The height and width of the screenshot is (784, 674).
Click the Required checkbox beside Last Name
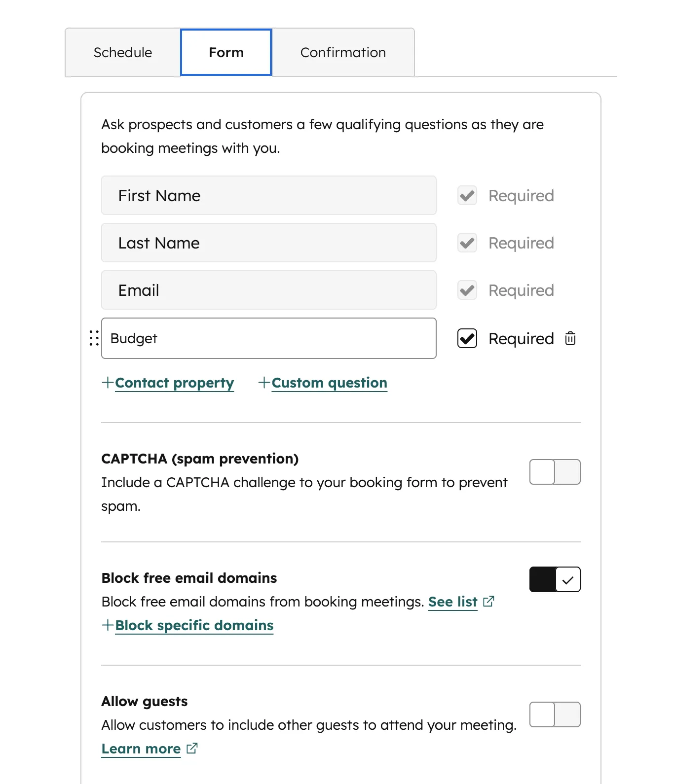tap(466, 243)
